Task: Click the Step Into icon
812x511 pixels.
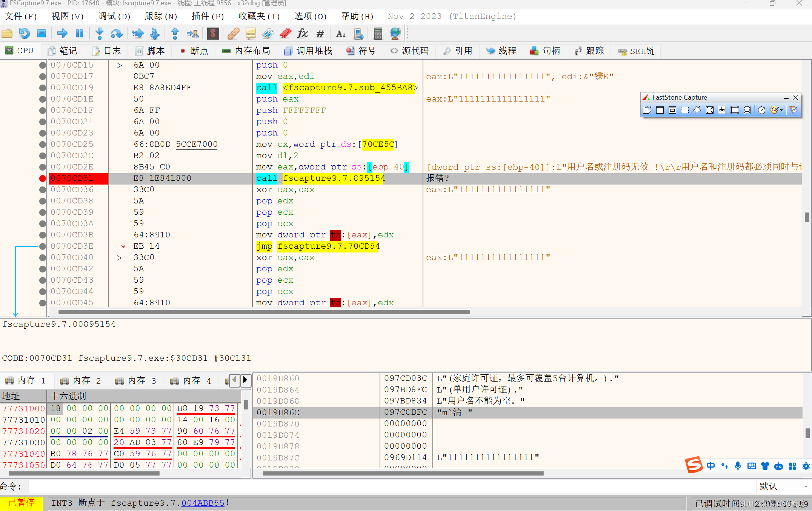Action: (99, 33)
